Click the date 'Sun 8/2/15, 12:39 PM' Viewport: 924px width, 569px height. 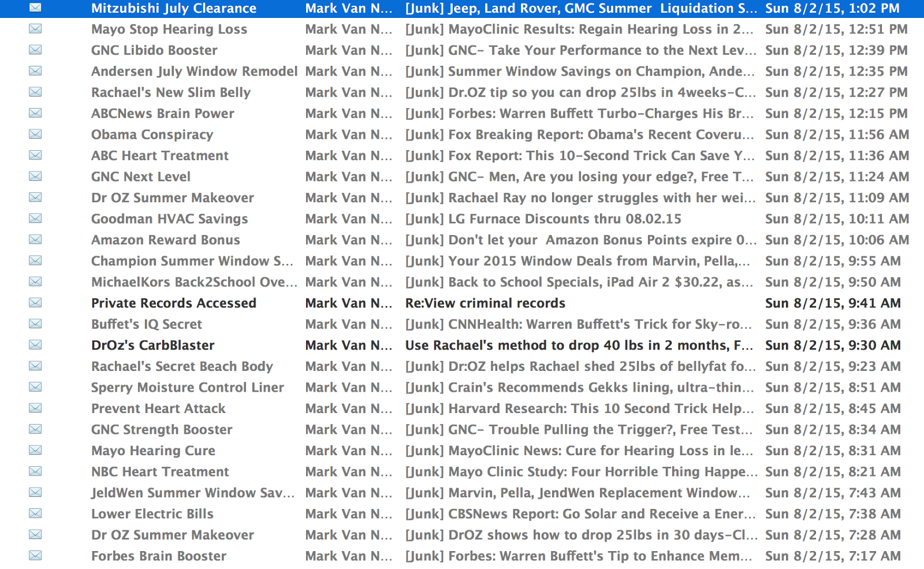(837, 50)
